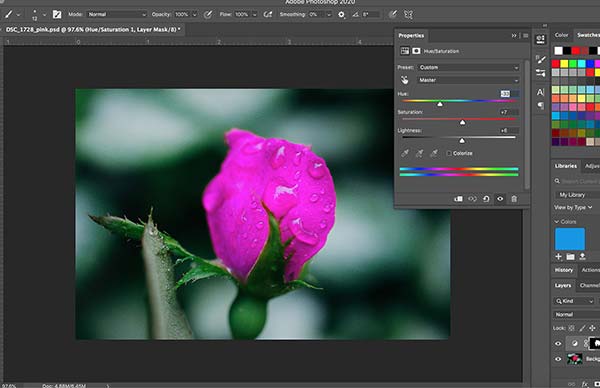Viewport: 600px width, 388px height.
Task: Open the Master color range dropdown
Action: click(468, 80)
